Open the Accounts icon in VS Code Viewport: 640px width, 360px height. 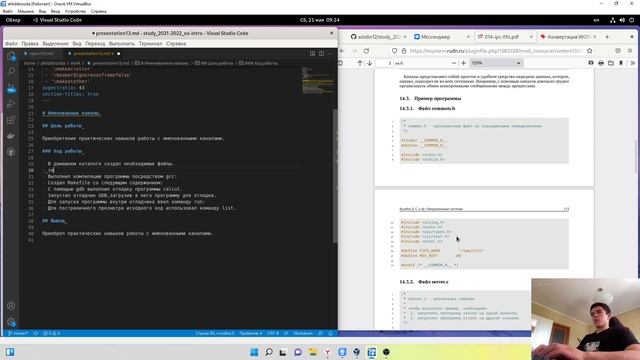point(11,306)
